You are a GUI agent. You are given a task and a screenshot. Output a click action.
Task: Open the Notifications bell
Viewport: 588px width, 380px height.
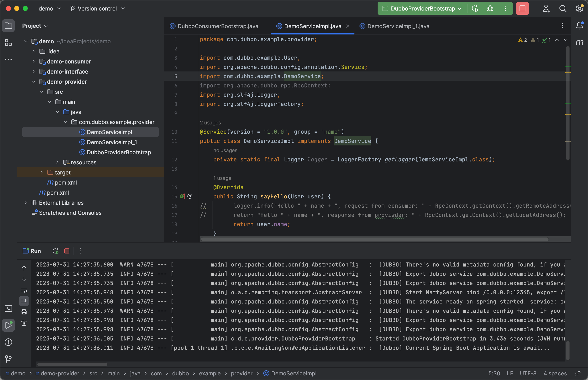click(579, 26)
